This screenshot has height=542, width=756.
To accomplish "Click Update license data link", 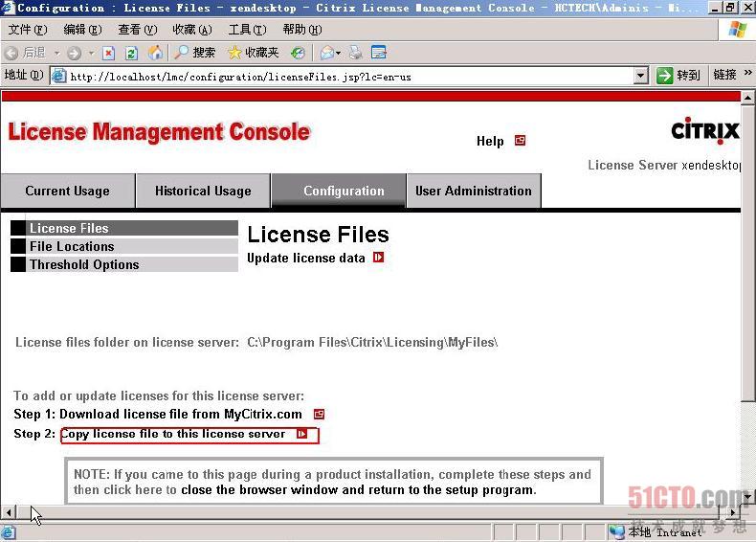I will [305, 259].
